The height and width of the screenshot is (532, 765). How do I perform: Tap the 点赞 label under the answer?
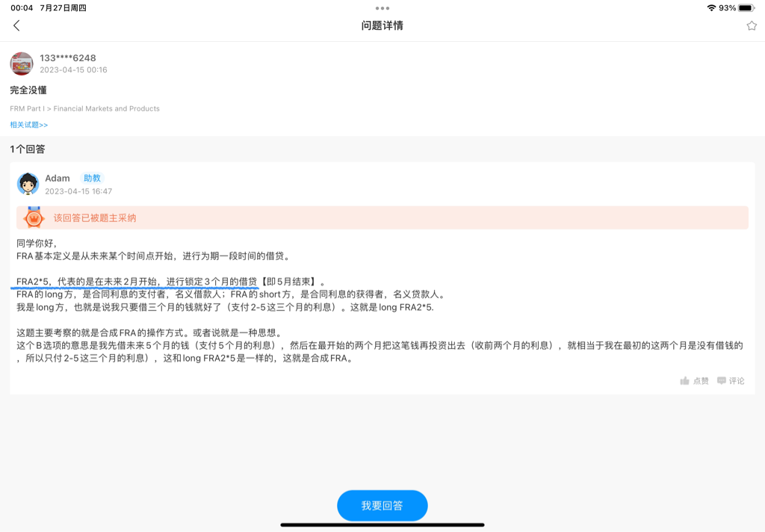(701, 381)
